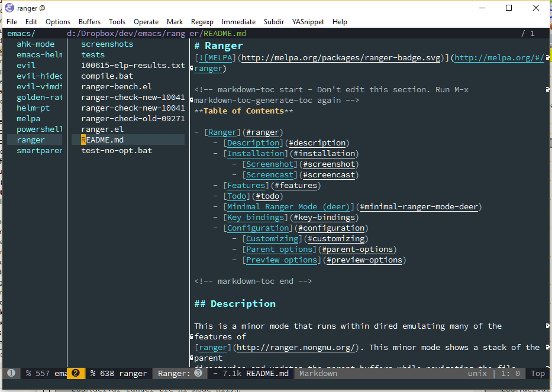This screenshot has width=552, height=392.
Task: Select smartparer directory entry
Action: tap(40, 151)
